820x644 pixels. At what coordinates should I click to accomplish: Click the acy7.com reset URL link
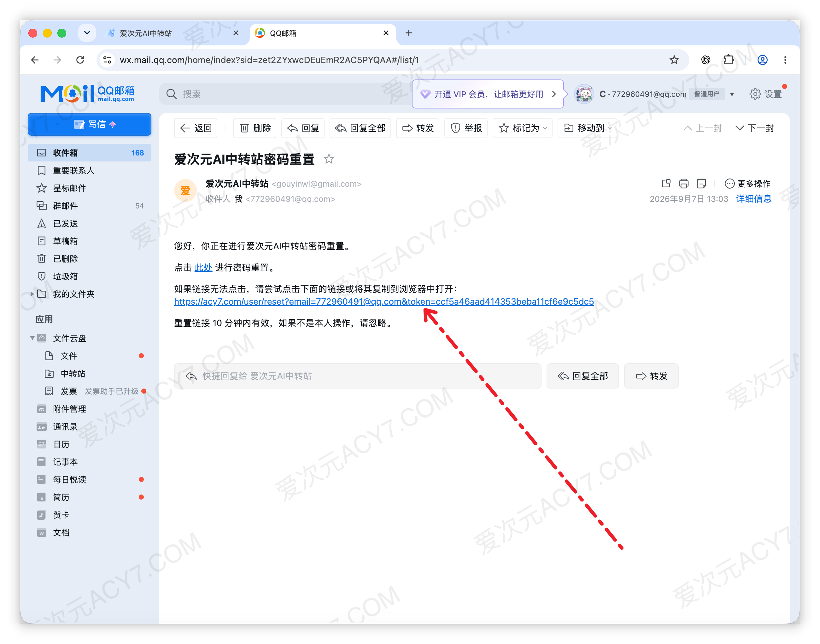[x=384, y=302]
